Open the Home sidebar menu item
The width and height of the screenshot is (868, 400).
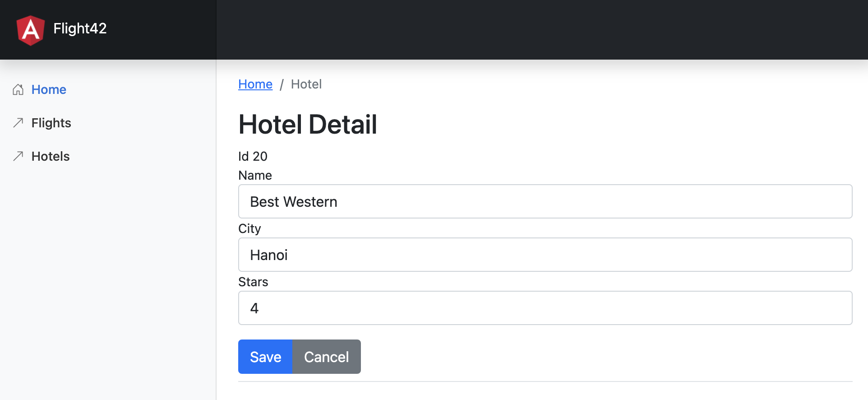pos(49,89)
